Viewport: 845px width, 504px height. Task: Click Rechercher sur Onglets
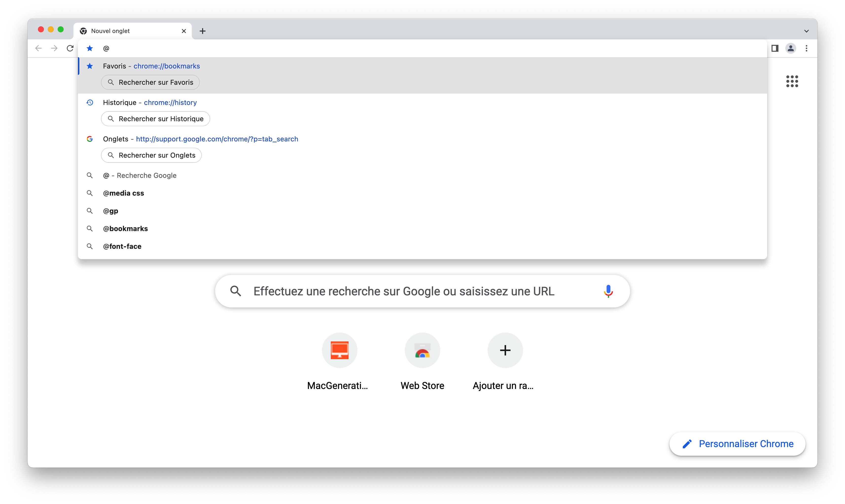click(x=151, y=155)
